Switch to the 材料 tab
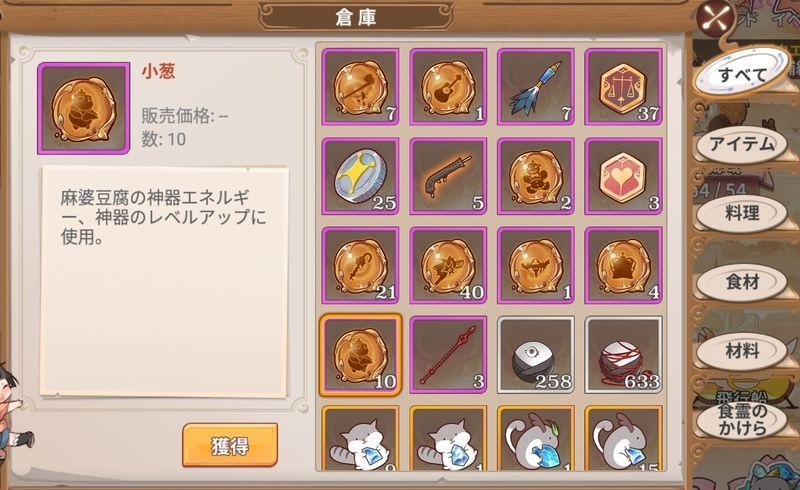Screen dimensions: 800x490 coord(742,351)
